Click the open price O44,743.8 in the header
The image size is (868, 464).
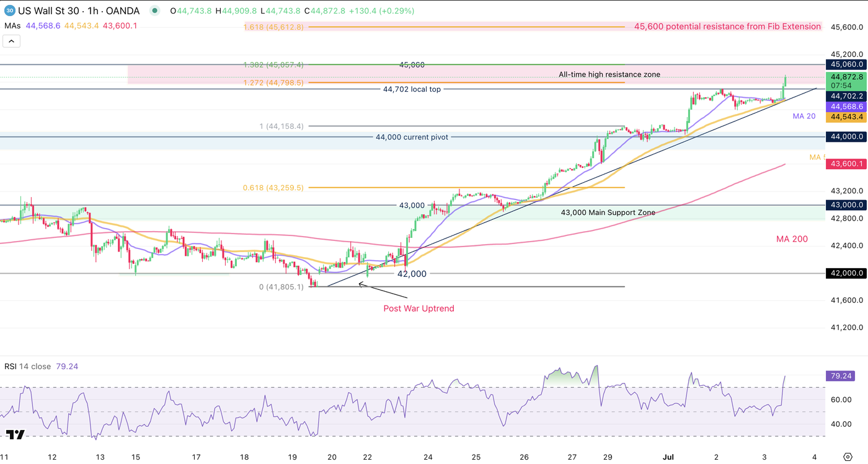[x=192, y=11]
